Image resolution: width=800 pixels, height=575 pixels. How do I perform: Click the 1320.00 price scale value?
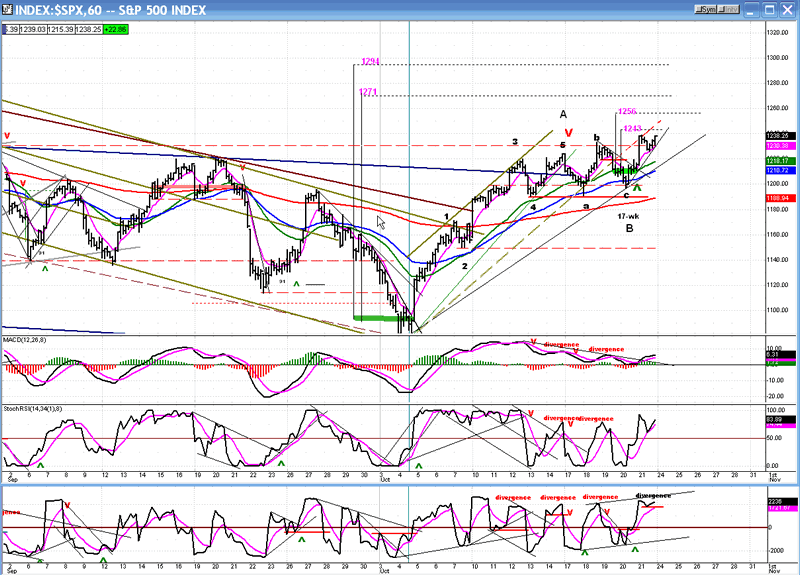point(778,33)
